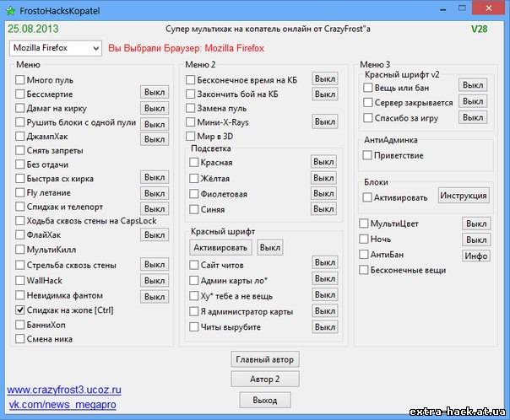
Task: Click the green star app icon in title bar
Action: click(x=10, y=11)
